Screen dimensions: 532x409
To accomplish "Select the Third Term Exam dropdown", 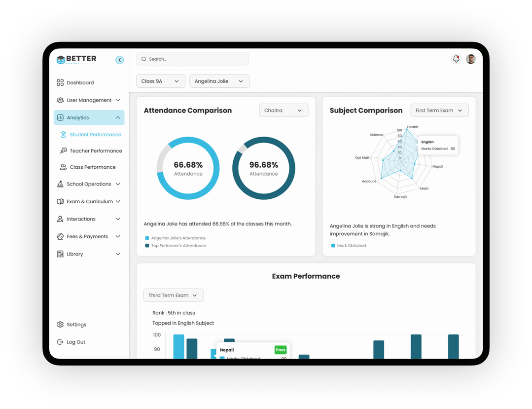I will [x=173, y=296].
